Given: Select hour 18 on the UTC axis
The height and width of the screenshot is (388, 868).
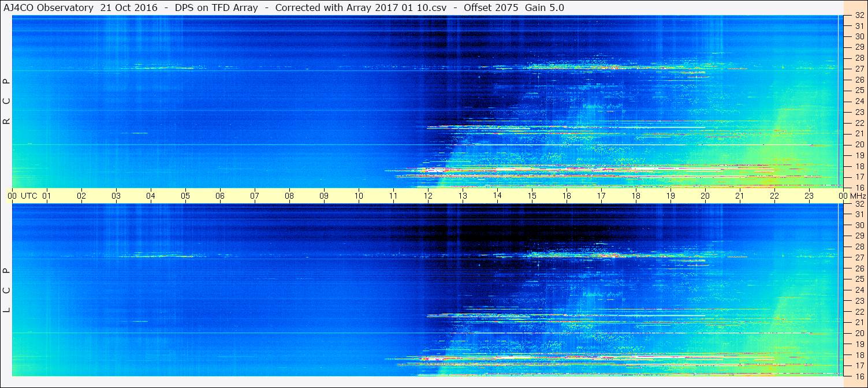Looking at the screenshot, I should tap(636, 196).
